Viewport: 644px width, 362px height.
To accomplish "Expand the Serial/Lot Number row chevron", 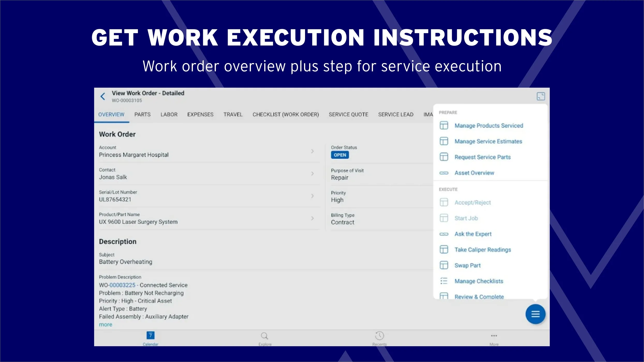I will (x=313, y=196).
